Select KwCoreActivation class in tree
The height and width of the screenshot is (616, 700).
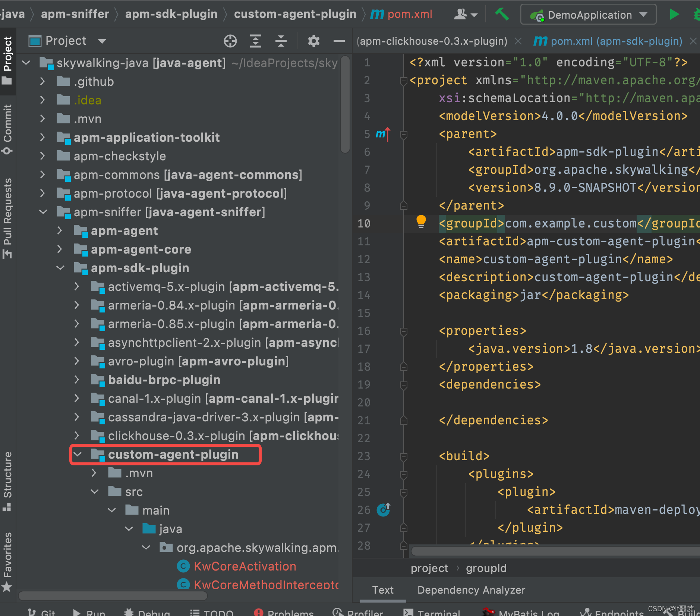click(245, 566)
